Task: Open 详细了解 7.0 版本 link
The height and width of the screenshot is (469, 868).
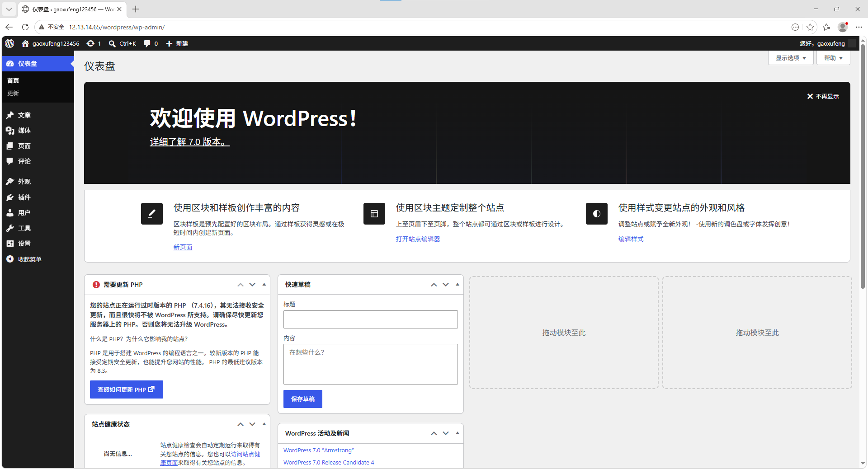Action: click(190, 142)
